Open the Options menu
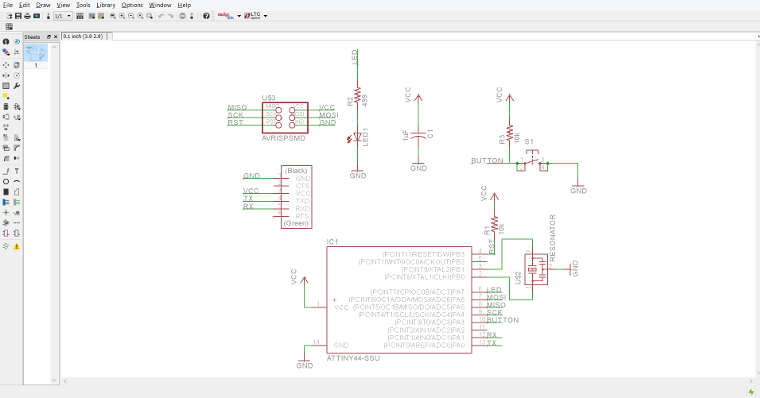This screenshot has width=760, height=398. [x=132, y=5]
